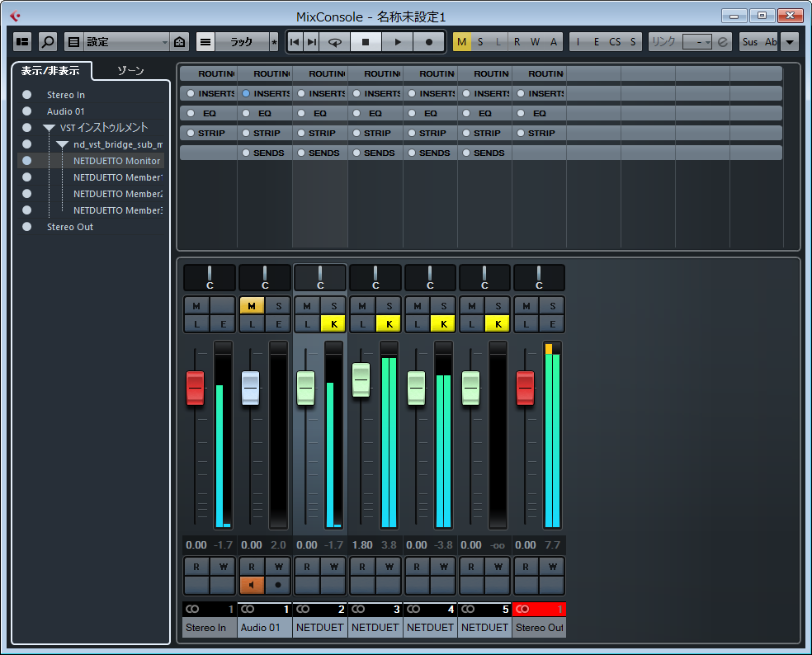This screenshot has width=812, height=655.
Task: Open instrument K button on channel 2
Action: click(333, 324)
